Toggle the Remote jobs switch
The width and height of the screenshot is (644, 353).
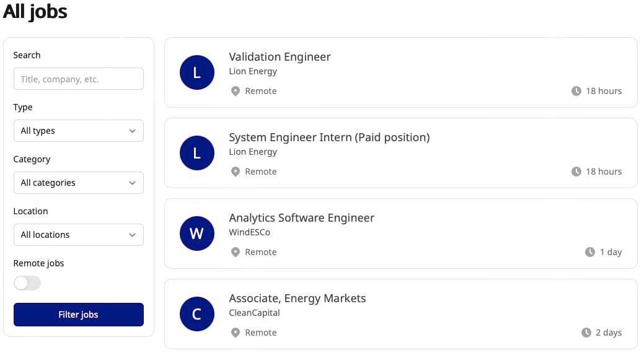[x=27, y=283]
